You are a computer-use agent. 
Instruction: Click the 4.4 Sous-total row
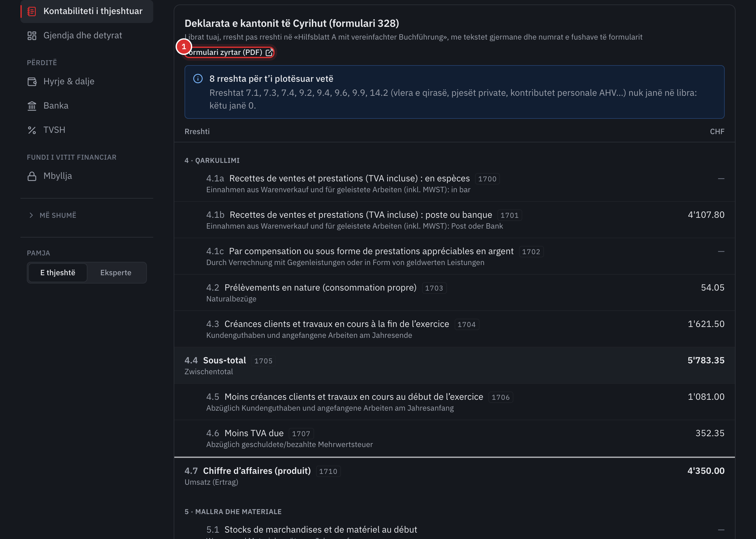(454, 365)
